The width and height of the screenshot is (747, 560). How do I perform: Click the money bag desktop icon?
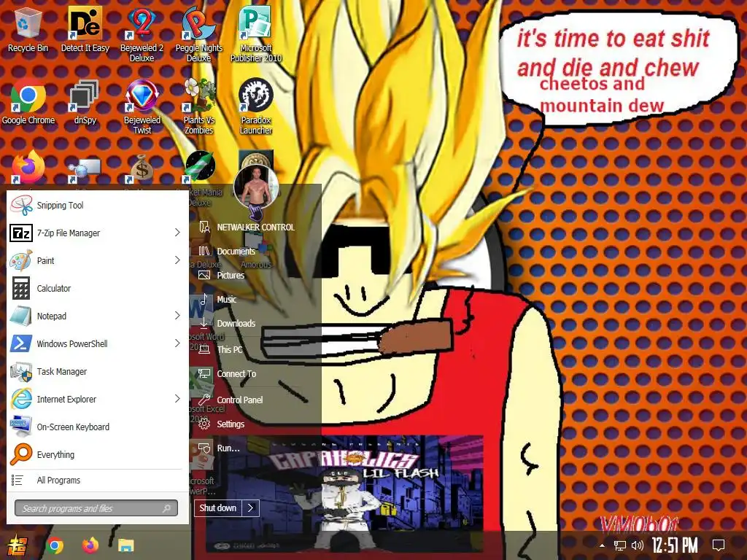click(142, 168)
